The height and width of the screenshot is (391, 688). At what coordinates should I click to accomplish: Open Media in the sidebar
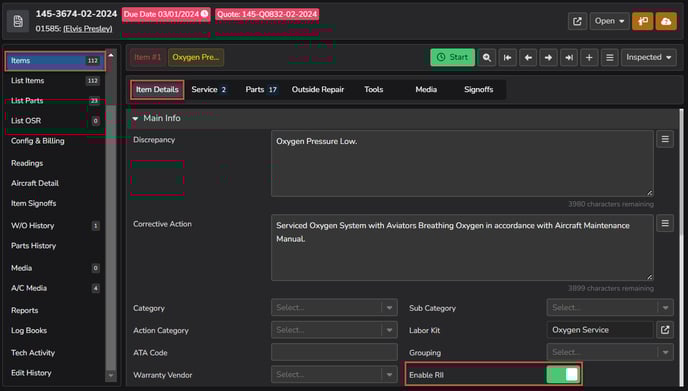click(55, 268)
